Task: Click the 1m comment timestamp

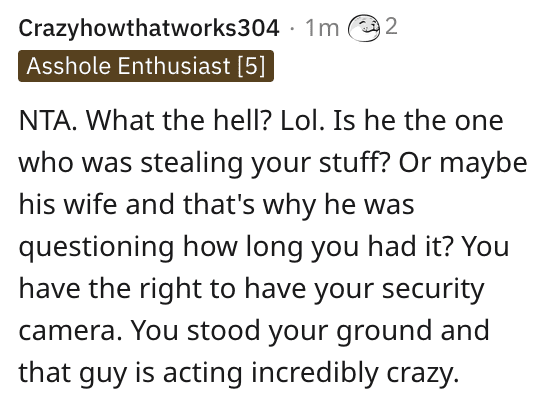Action: click(x=322, y=28)
